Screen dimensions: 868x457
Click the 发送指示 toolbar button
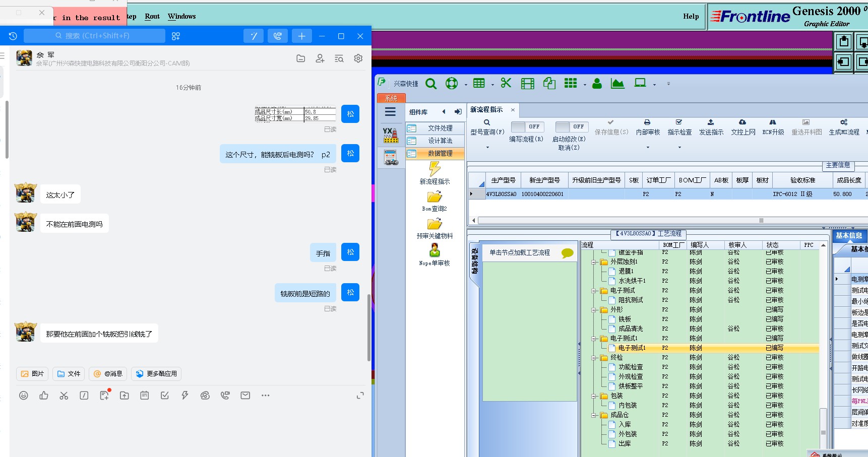[711, 128]
